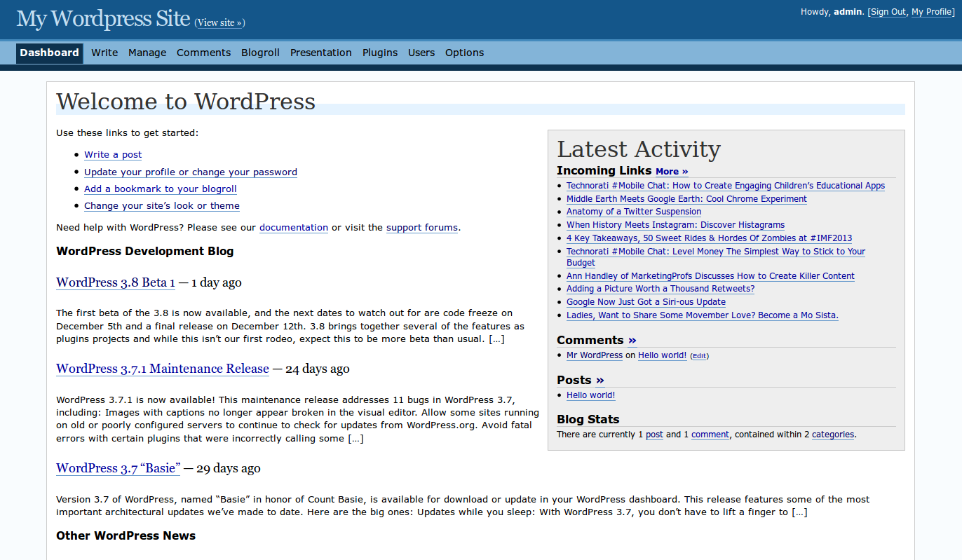
Task: Open the Write menu tab
Action: [104, 53]
